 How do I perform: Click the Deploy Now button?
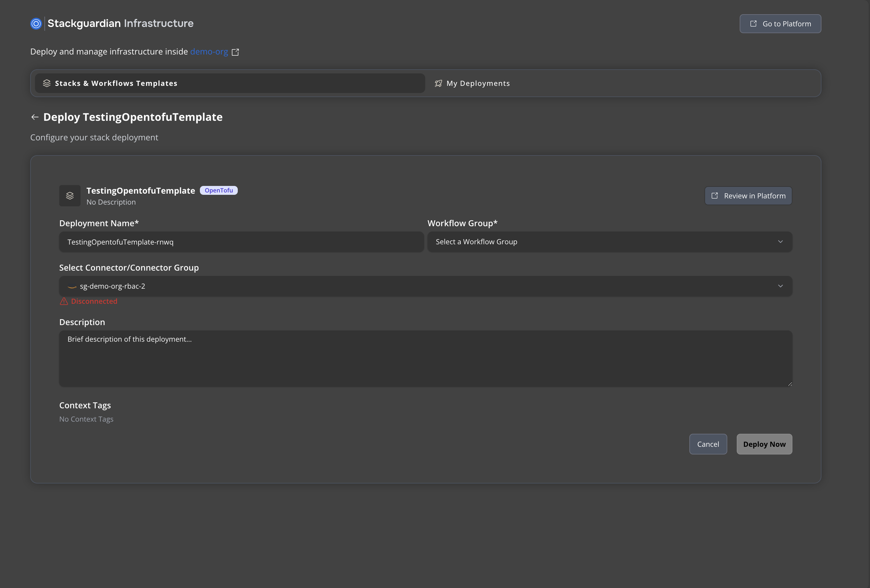point(764,444)
